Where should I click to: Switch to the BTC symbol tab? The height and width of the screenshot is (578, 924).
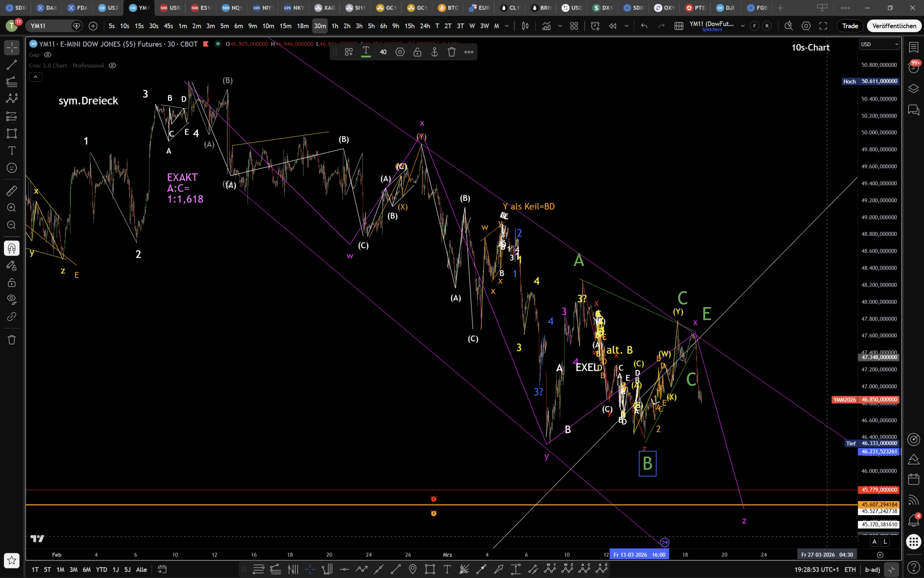tap(448, 8)
